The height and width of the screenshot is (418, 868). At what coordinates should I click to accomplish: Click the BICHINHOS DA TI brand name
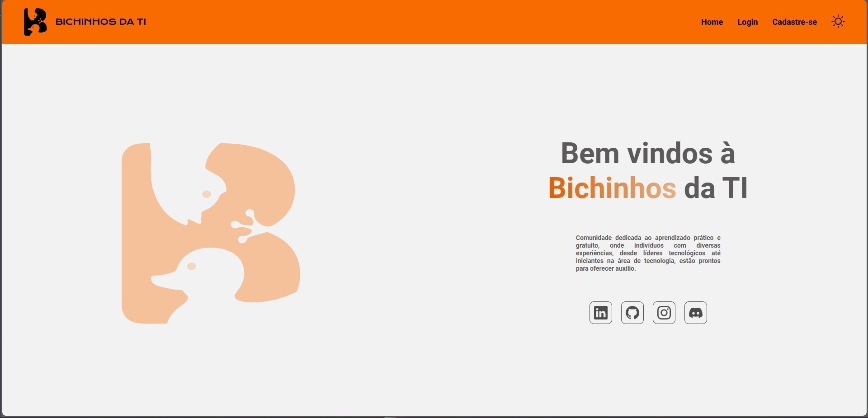coord(101,22)
